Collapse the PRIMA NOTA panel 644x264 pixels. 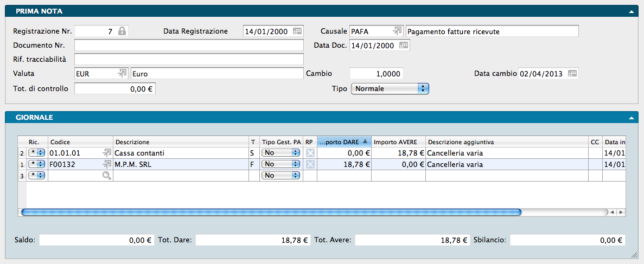tap(631, 11)
